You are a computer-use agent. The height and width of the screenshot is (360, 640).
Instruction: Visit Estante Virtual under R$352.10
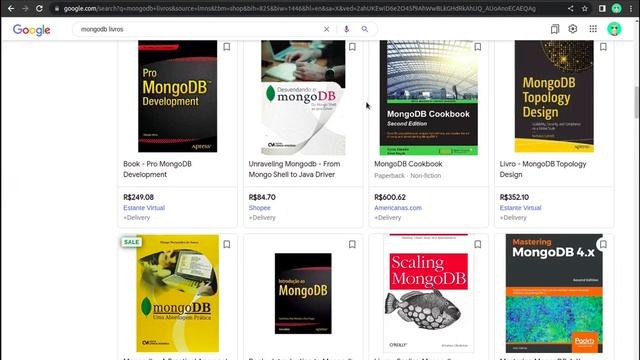[x=520, y=208]
